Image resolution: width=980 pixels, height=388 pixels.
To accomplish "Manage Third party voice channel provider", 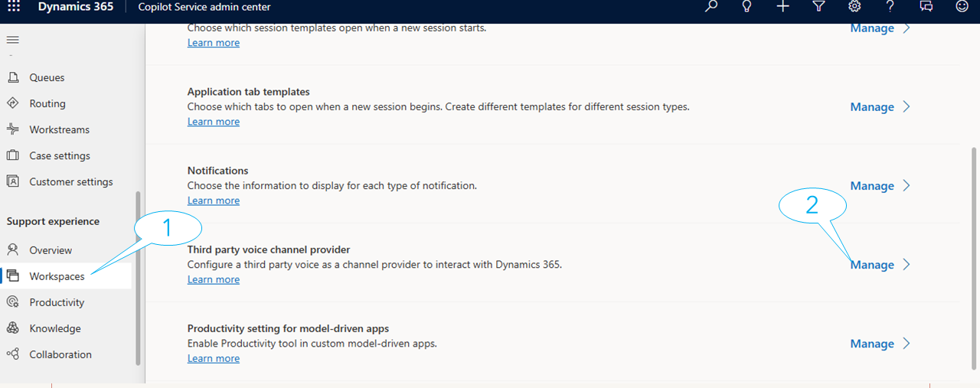I will tap(872, 265).
